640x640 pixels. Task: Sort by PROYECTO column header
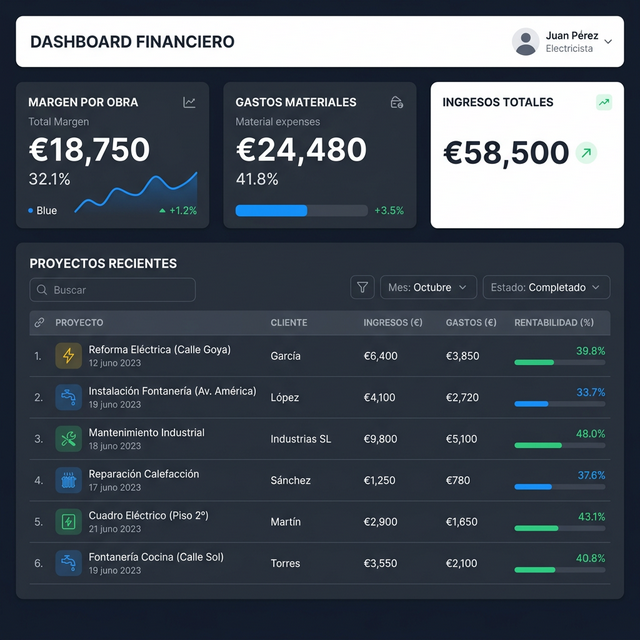click(79, 322)
